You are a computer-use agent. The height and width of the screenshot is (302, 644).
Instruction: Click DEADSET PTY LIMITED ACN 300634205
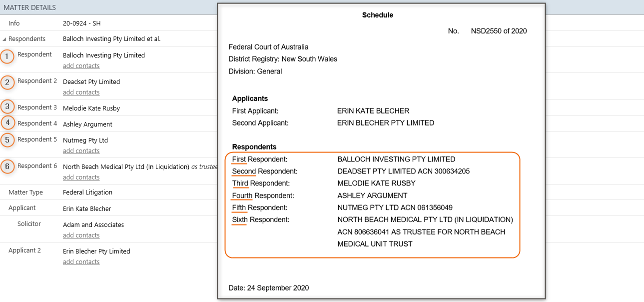[x=404, y=171]
